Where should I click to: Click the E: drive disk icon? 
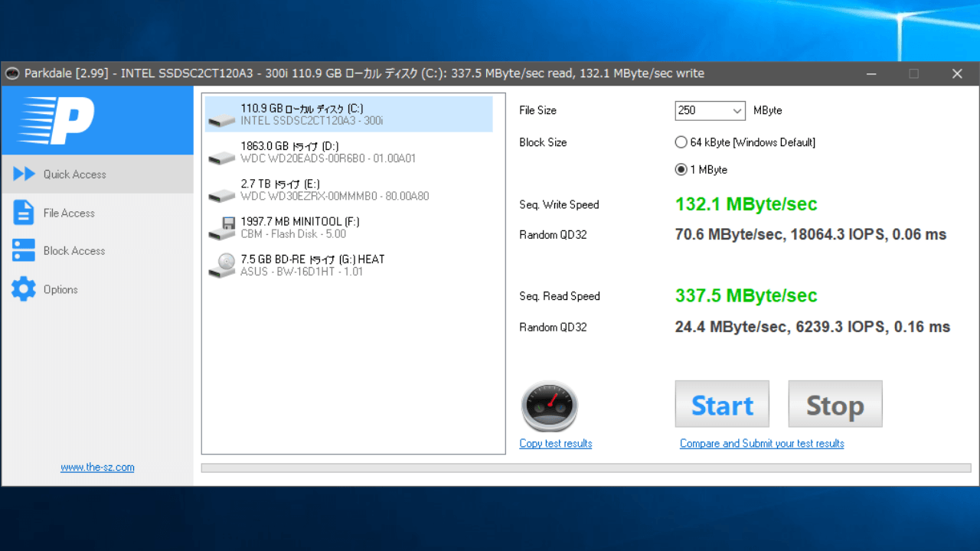pyautogui.click(x=222, y=194)
